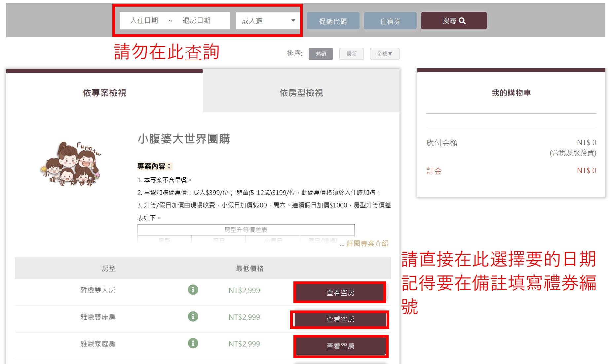Click the 入住日期 check-in date field
Viewport: 610px width, 364px height.
144,20
